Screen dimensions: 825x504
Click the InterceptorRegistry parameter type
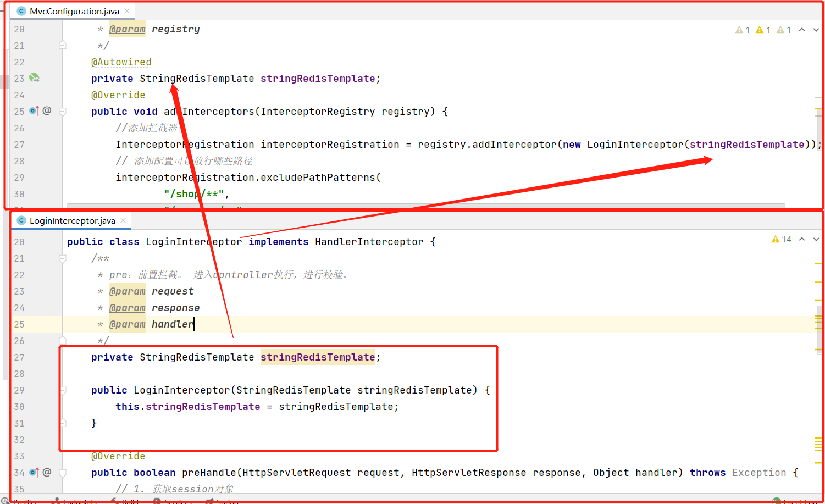(318, 112)
